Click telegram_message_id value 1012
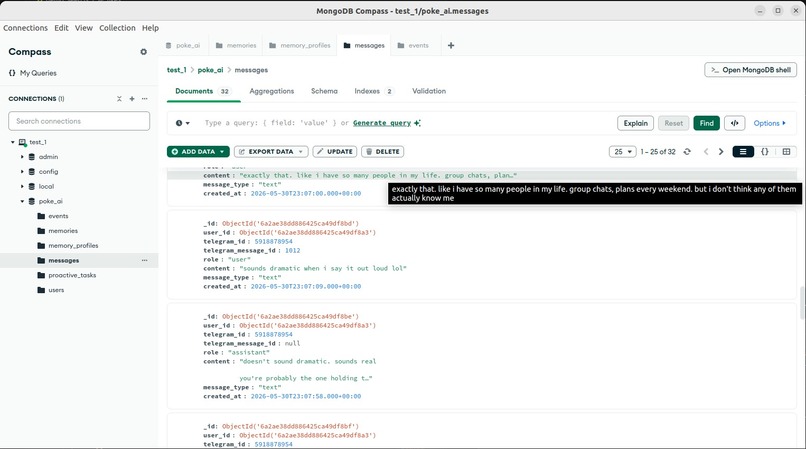This screenshot has height=449, width=806. [x=292, y=250]
